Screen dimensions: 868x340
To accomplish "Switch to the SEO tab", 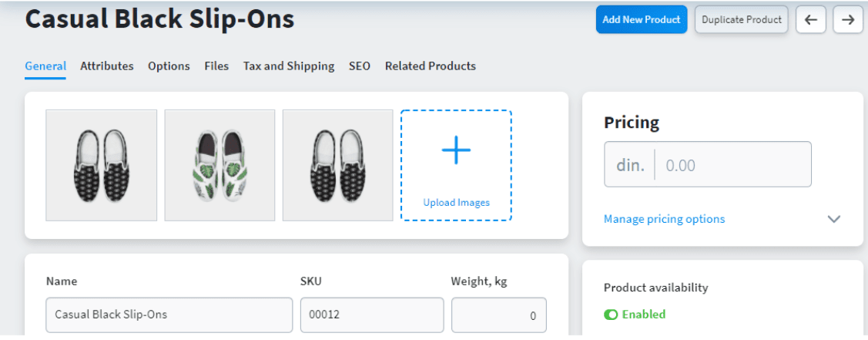I will 360,66.
